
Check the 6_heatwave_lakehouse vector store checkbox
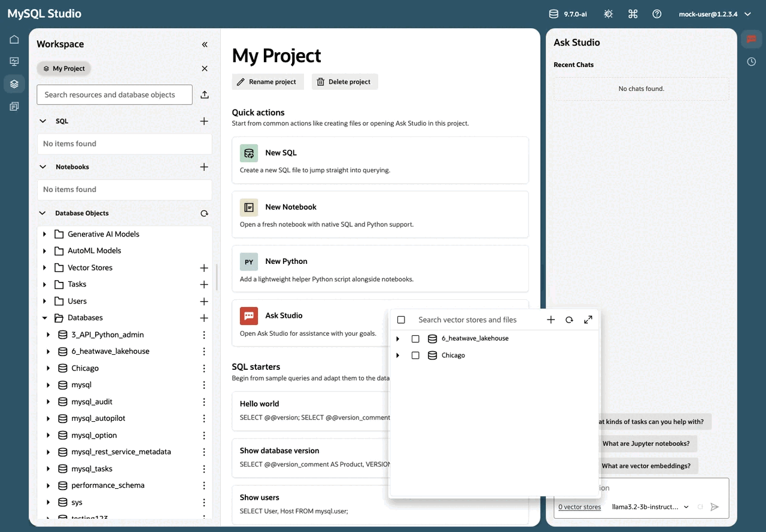point(415,339)
